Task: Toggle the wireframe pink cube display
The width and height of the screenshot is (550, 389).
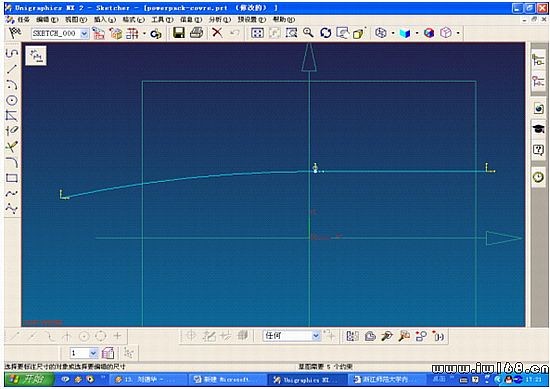Action: (446, 33)
